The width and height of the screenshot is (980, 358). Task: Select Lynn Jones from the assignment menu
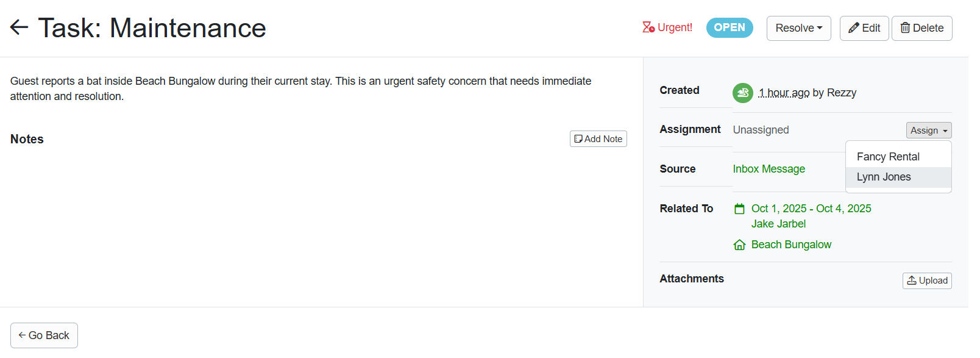[x=884, y=177]
